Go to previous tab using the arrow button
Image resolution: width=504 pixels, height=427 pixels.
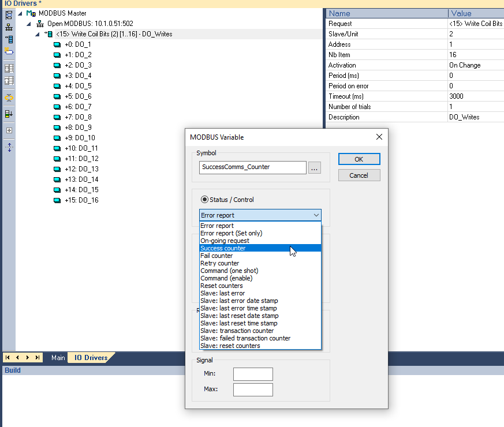pos(17,358)
